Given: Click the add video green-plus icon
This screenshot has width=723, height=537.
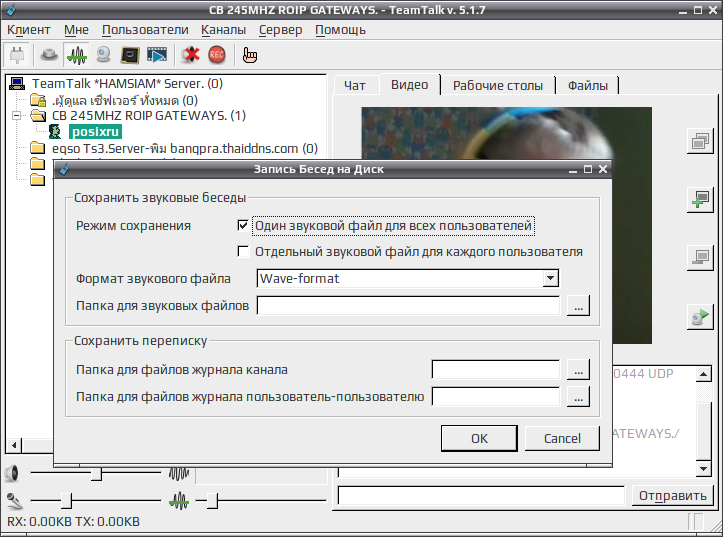Looking at the screenshot, I should coord(700,200).
